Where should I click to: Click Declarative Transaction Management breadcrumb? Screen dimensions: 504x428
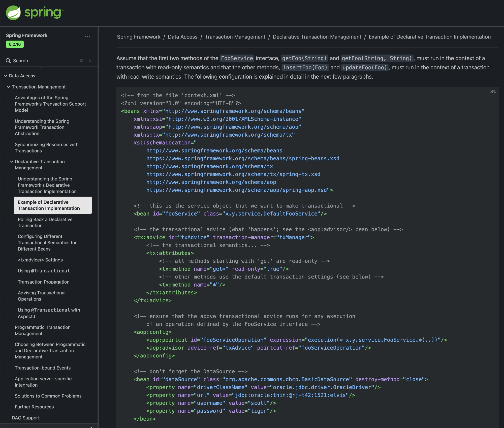coord(317,37)
